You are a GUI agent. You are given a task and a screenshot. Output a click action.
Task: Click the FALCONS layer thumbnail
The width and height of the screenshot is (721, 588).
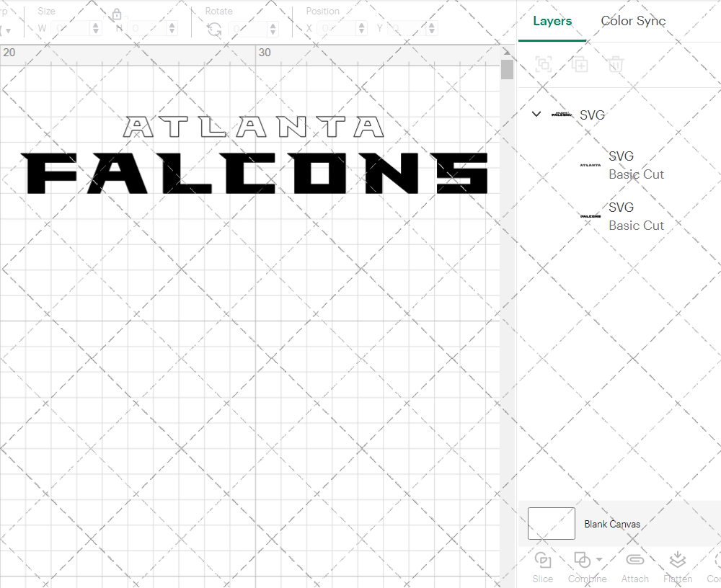point(590,216)
